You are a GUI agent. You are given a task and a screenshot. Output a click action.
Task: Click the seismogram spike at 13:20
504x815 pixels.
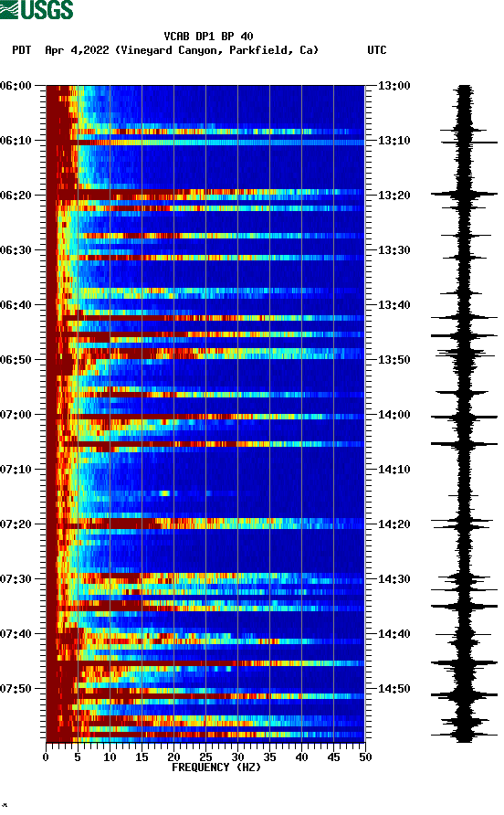pos(464,194)
